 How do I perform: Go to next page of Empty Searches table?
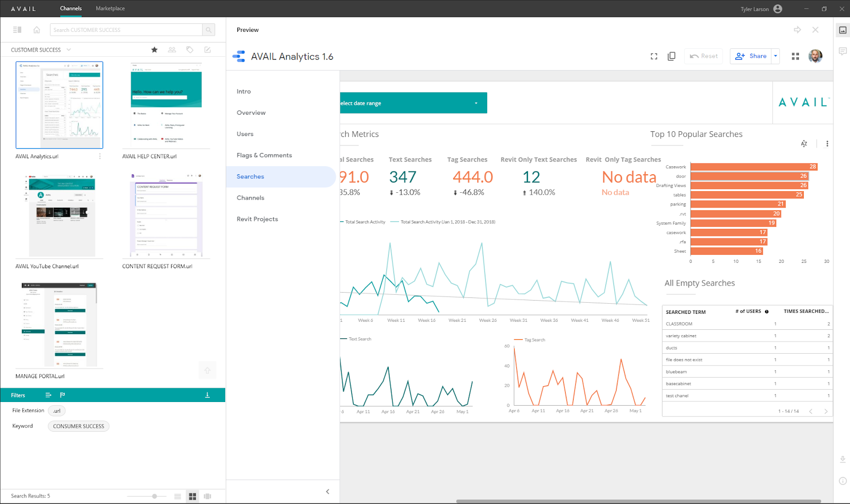[x=826, y=411]
